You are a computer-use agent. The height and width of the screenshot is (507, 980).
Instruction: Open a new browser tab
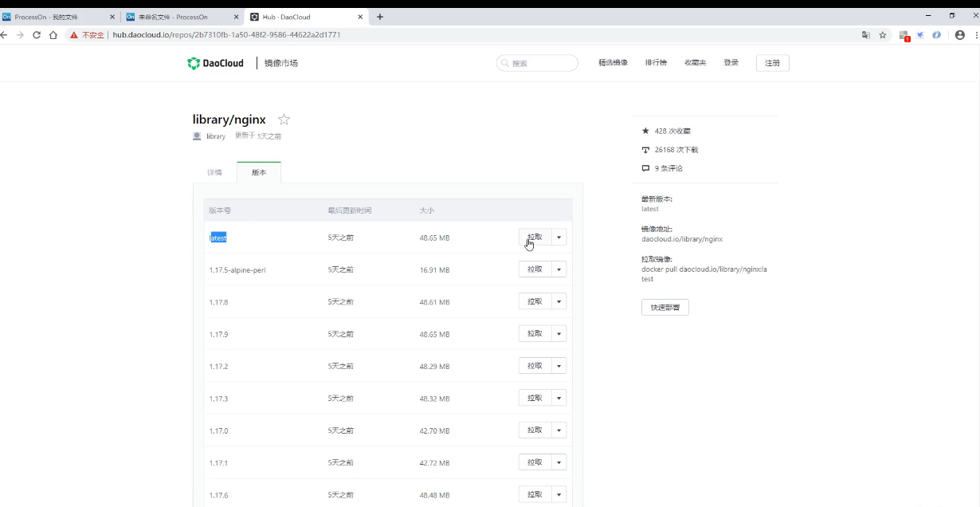[380, 17]
